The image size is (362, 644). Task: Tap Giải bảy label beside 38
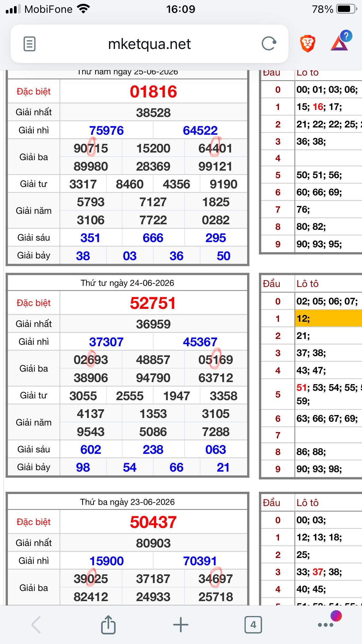tap(34, 256)
